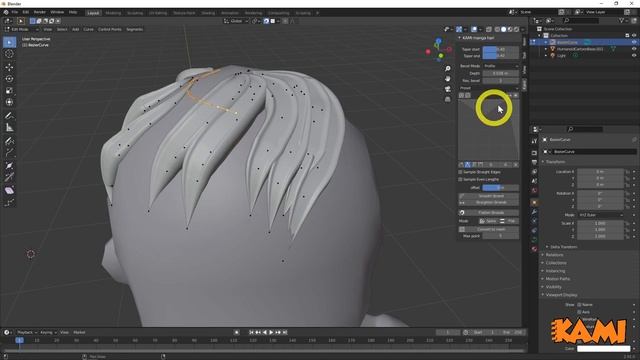Adjust the Taper end slider
Image resolution: width=640 pixels, height=360 pixels.
click(x=501, y=56)
